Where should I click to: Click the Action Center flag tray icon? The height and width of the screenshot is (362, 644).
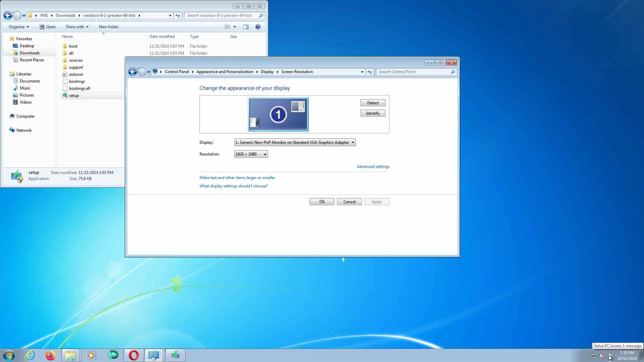click(x=610, y=356)
